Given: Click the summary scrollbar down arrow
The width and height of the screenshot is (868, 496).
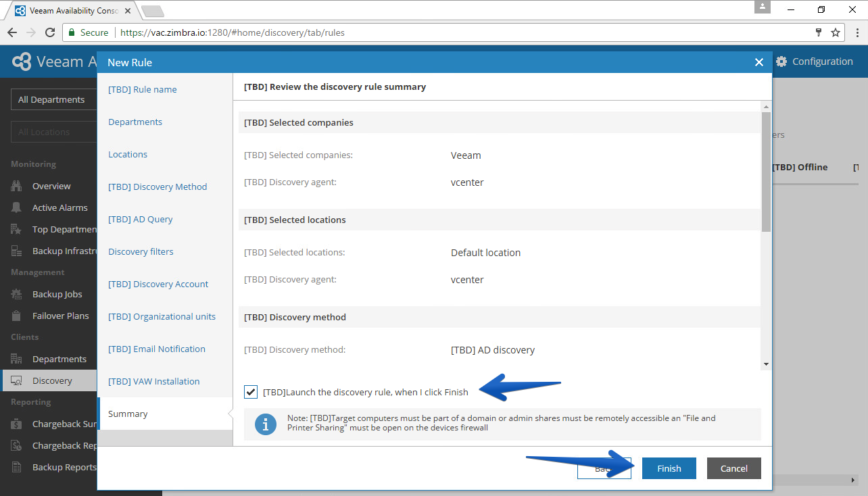Looking at the screenshot, I should (766, 364).
